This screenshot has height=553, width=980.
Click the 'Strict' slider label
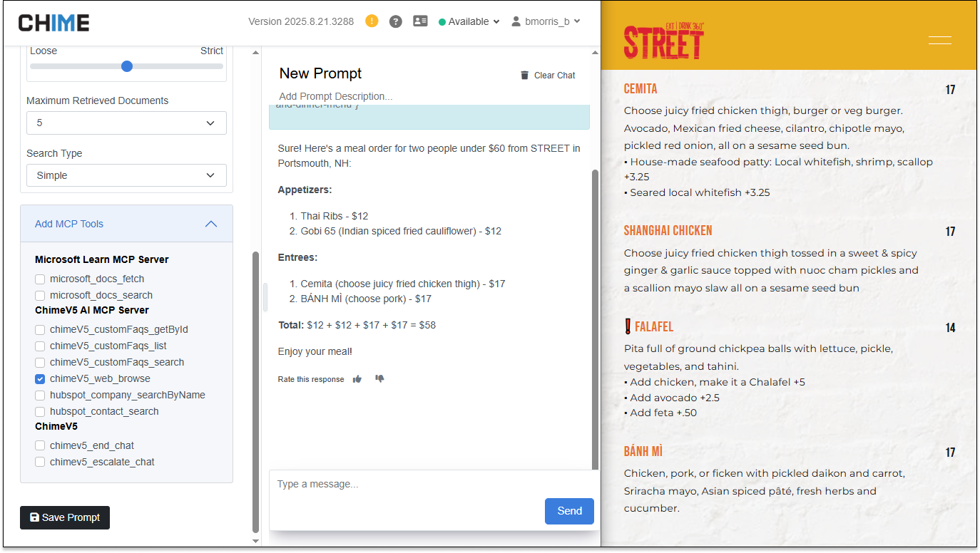212,51
